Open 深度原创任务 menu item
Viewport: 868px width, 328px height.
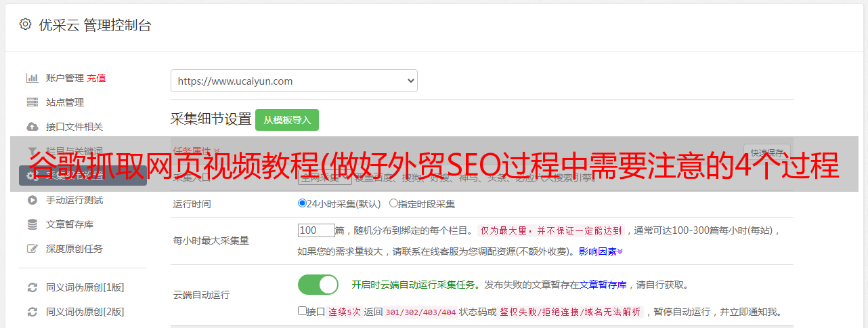pos(74,249)
